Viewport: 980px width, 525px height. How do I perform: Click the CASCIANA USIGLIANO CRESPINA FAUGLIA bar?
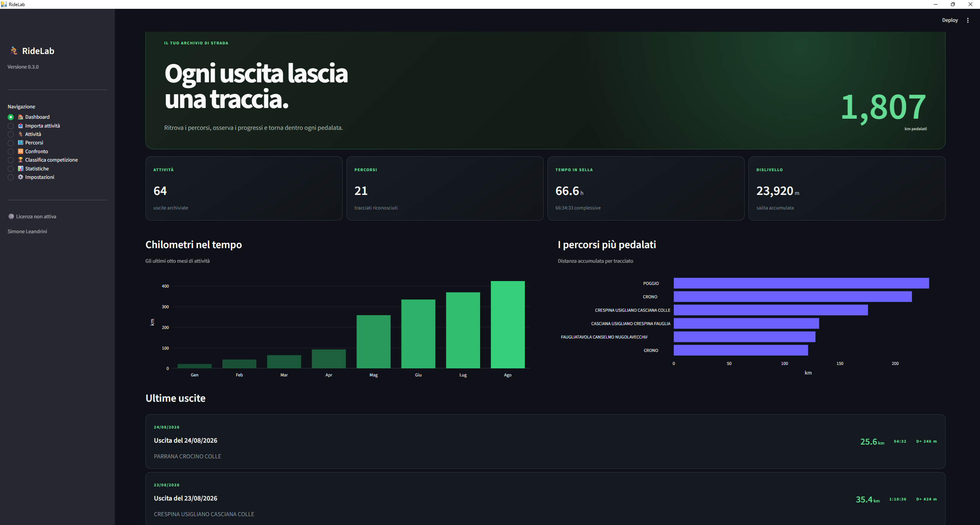coord(746,324)
